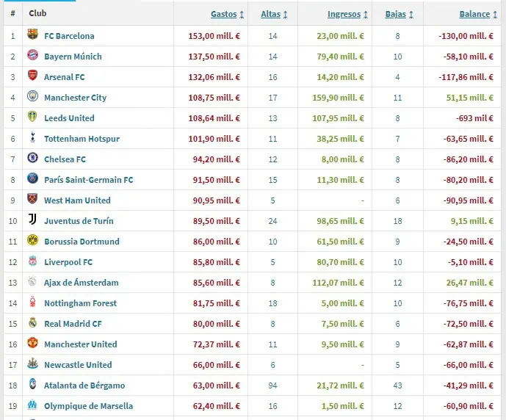Open the Real Madrid CF club link
This screenshot has width=506, height=420.
click(x=73, y=325)
